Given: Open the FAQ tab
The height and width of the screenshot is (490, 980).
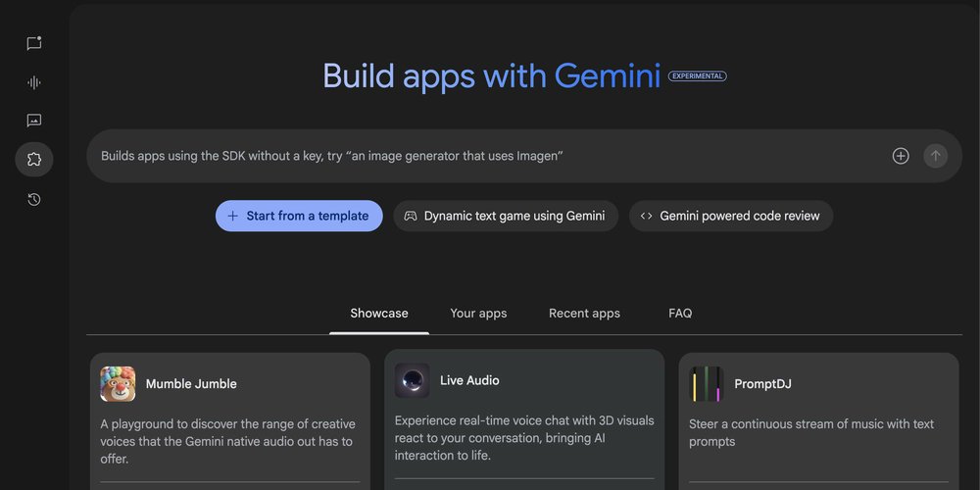Looking at the screenshot, I should click(680, 314).
